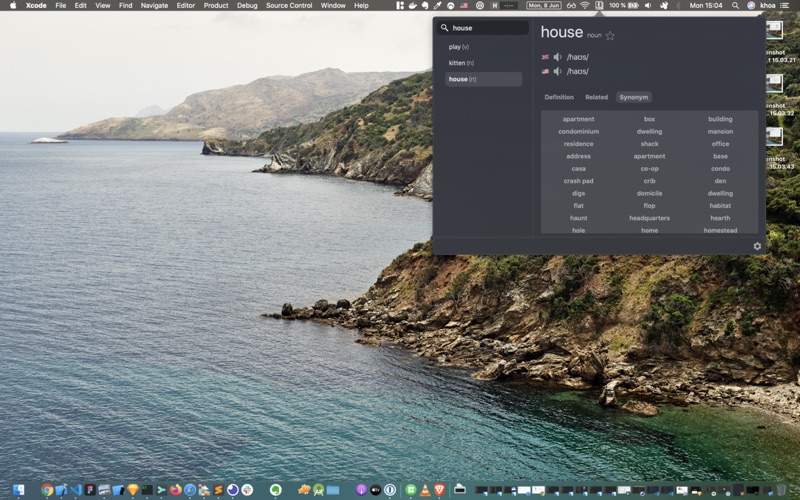Screen dimensions: 800x500
Task: Click the synonym 'residence'
Action: [x=579, y=144]
